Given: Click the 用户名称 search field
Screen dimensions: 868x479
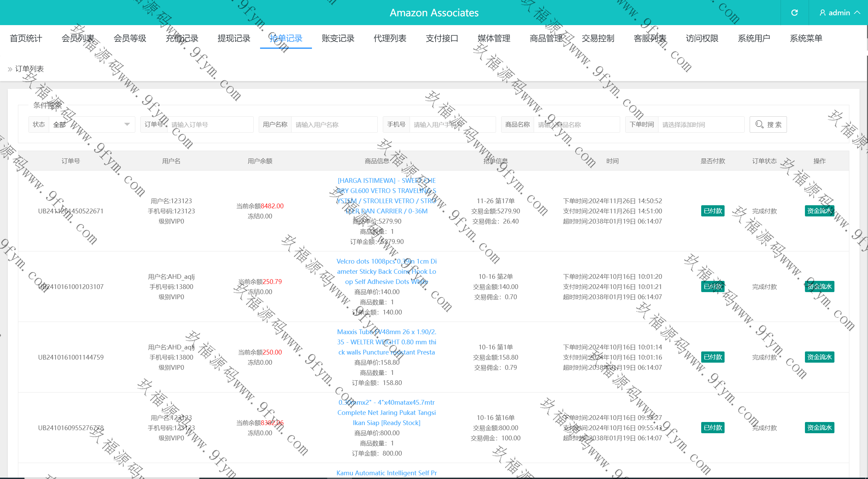Looking at the screenshot, I should (x=334, y=124).
